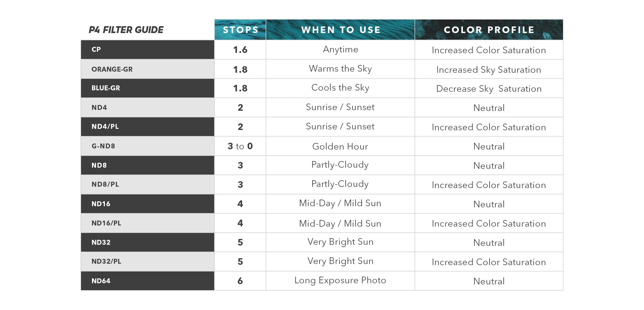This screenshot has width=644, height=310.
Task: Click the WHEN TO USE column header
Action: point(340,30)
